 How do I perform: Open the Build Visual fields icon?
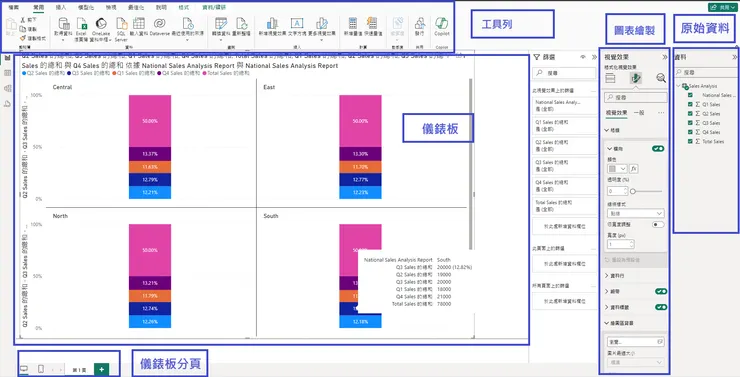[610, 78]
